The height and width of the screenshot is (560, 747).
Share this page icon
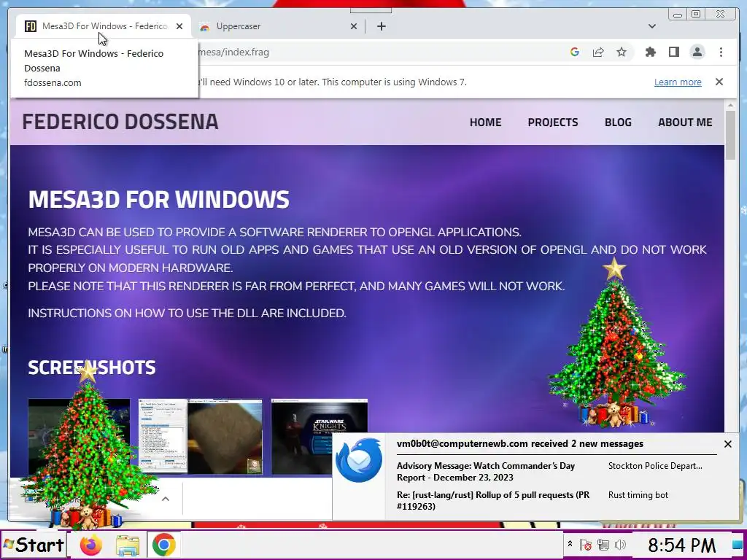pyautogui.click(x=598, y=52)
